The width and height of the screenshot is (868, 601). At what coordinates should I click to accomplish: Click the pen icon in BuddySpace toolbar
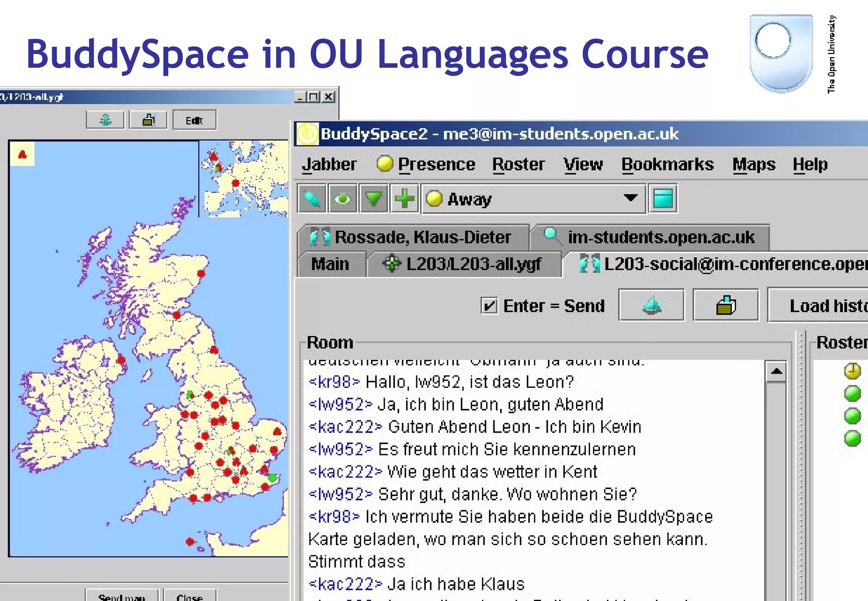click(312, 198)
